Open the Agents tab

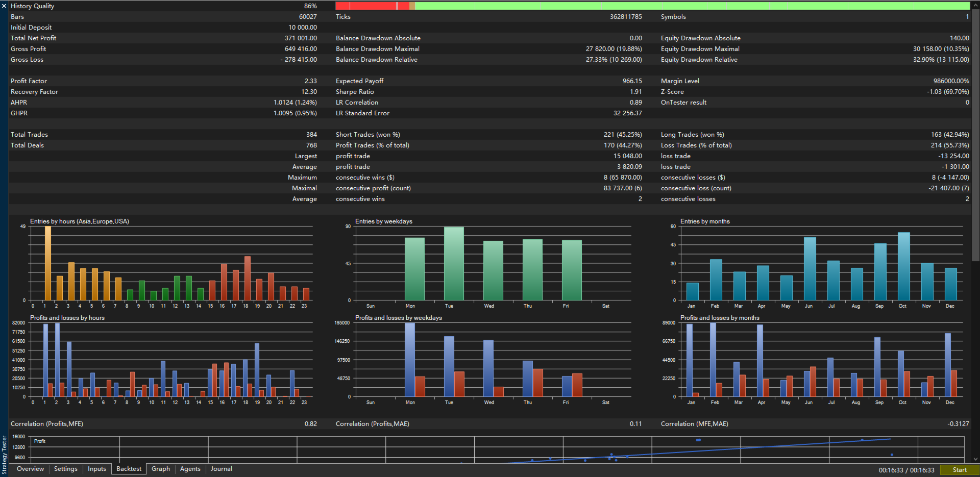click(190, 469)
